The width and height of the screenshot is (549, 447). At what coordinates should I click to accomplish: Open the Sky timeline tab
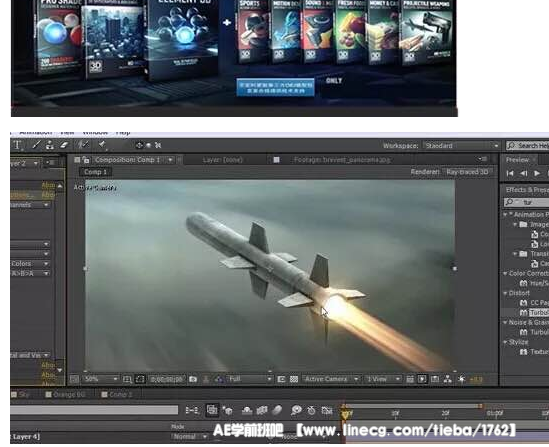(20, 394)
